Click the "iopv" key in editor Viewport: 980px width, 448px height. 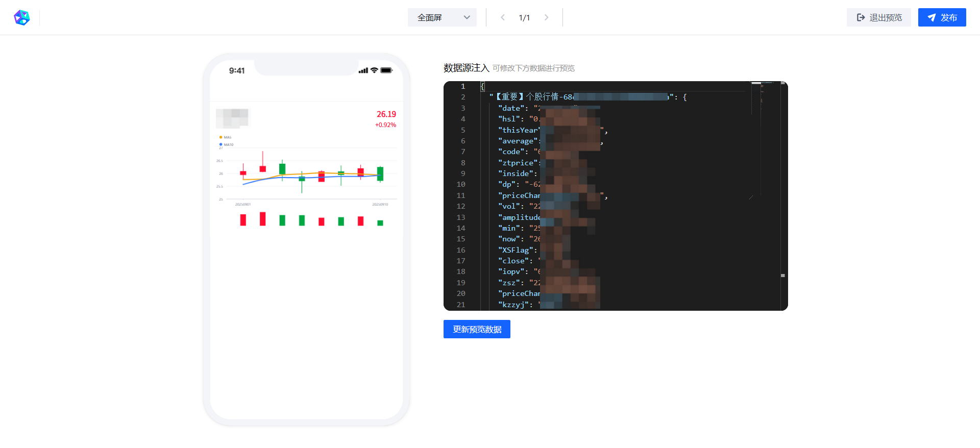pos(511,271)
